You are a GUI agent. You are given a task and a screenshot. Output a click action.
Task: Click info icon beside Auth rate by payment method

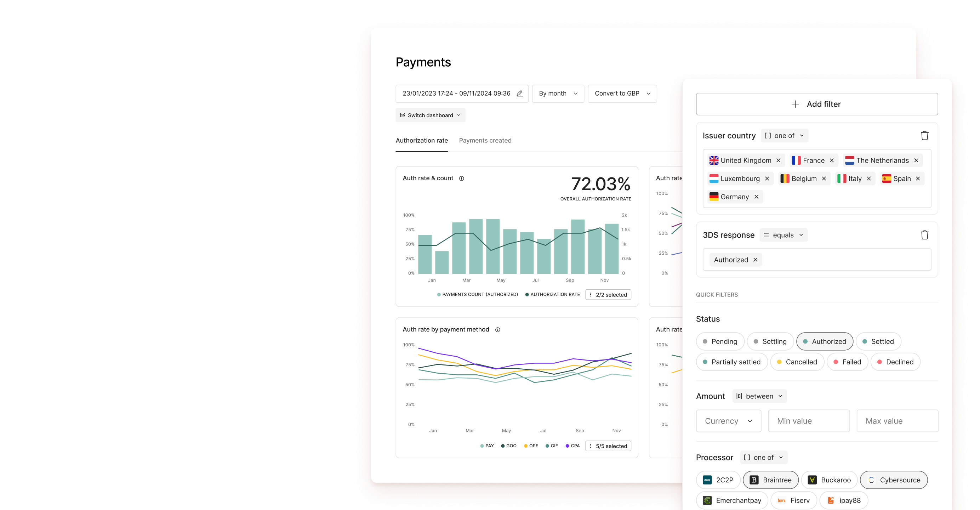[x=497, y=330]
